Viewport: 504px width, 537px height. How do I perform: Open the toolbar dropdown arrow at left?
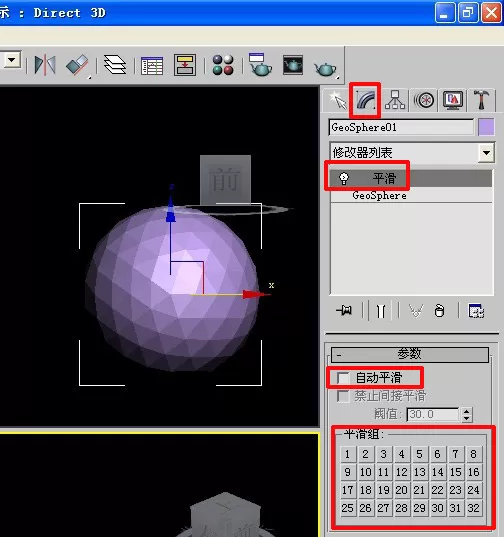[12, 60]
